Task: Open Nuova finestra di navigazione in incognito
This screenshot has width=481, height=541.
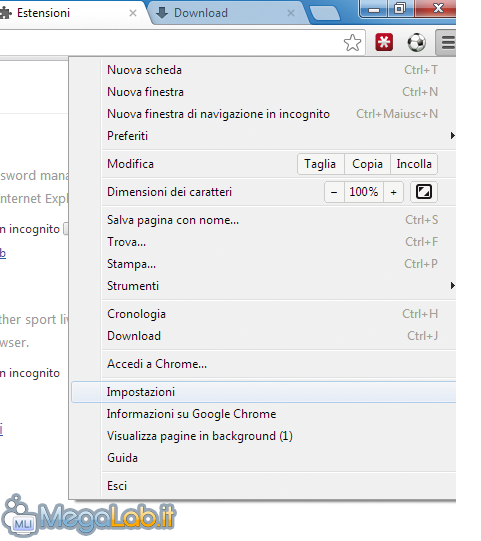Action: pos(262,114)
